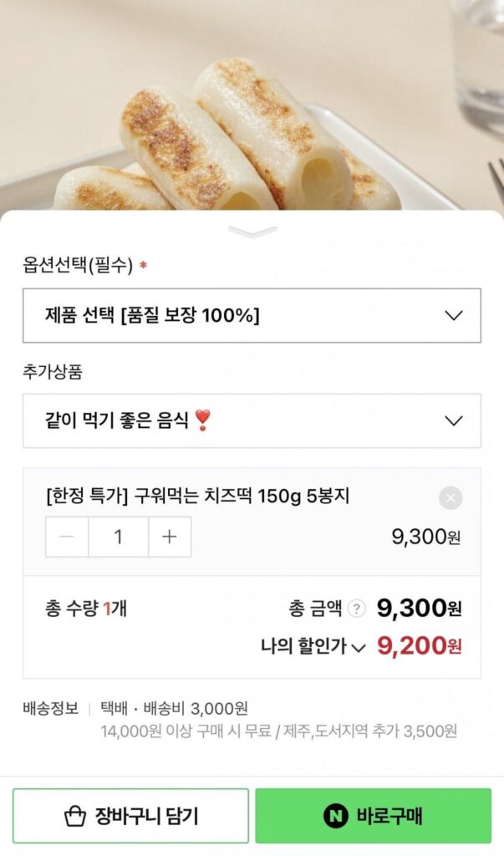
Task: Open the 같이 먹기 좋은 음식 dropdown
Action: point(251,421)
